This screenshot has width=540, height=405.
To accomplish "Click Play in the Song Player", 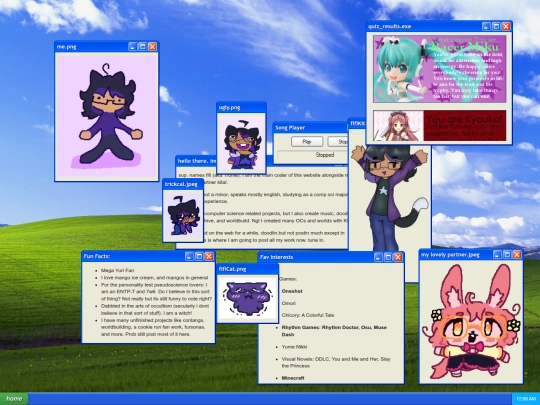I will (x=307, y=142).
